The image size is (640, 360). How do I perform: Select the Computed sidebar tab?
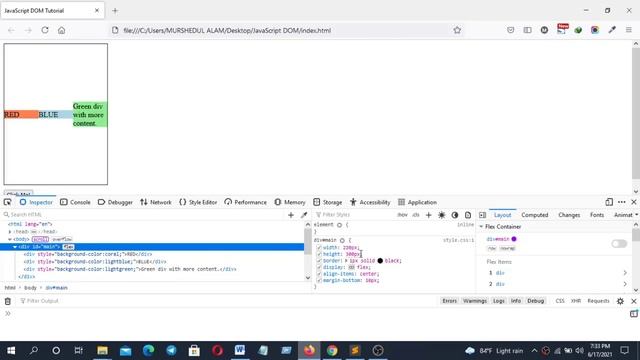[534, 215]
